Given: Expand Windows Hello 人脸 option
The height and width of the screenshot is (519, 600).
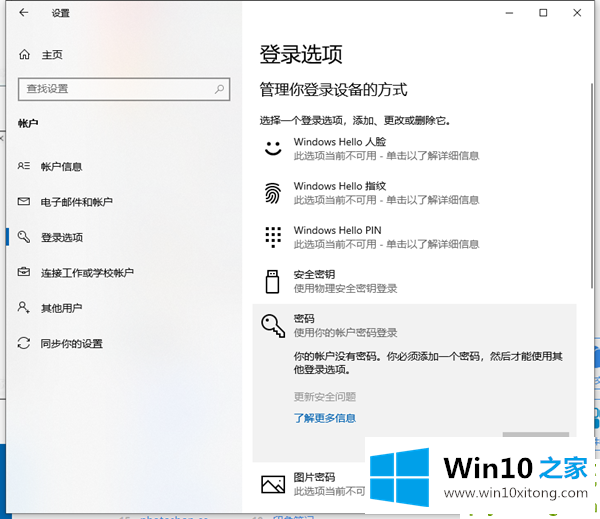Looking at the screenshot, I should pos(414,149).
